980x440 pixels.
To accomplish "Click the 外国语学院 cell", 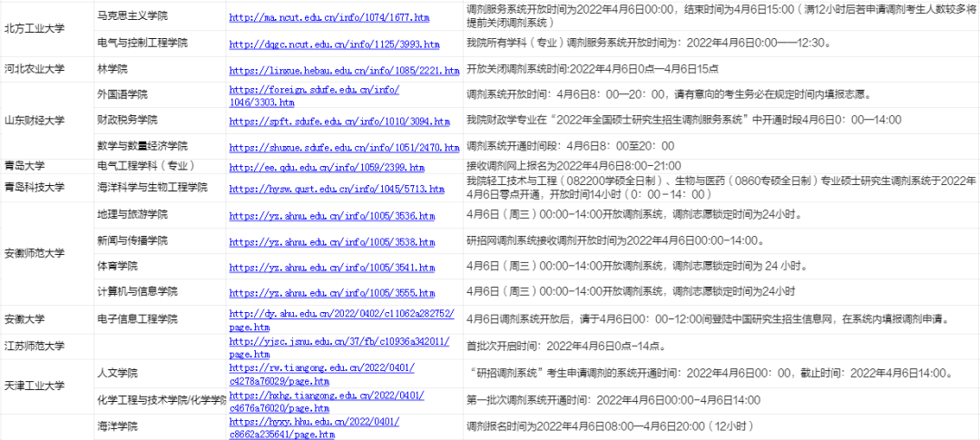I will (160, 94).
